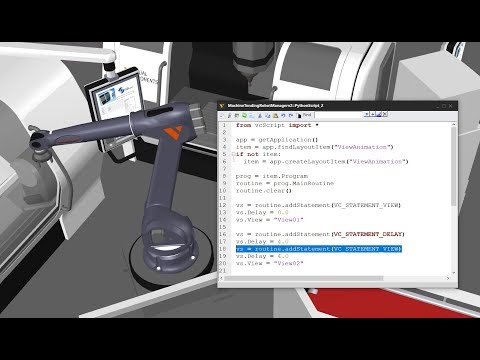Click the 'routine.clear()' line
This screenshot has width=480, height=360.
pyautogui.click(x=264, y=191)
